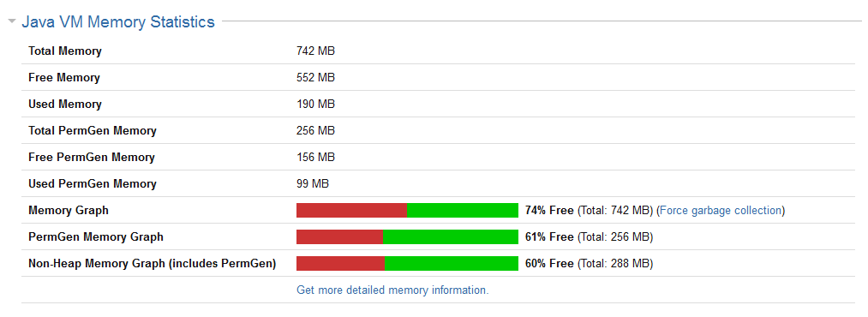The image size is (868, 317).
Task: Click the Used PermGen Memory value 99 MB
Action: [x=313, y=183]
